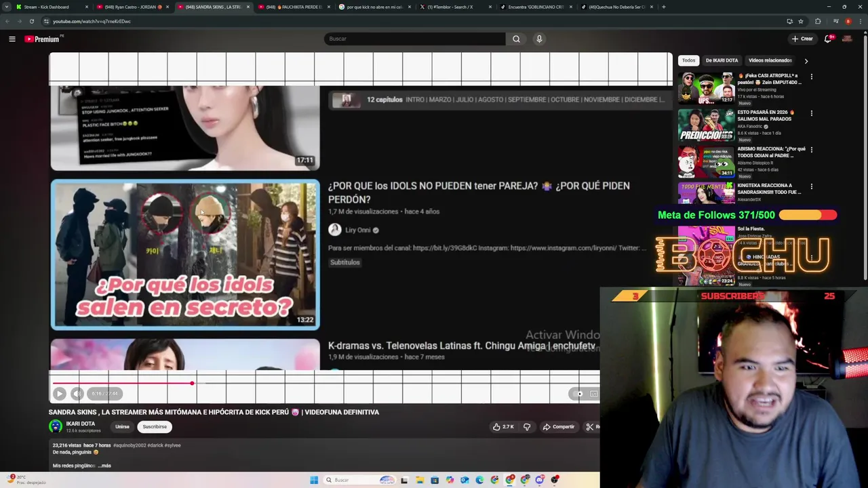Viewport: 868px width, 488px height.
Task: Dislike the Sandra Skins video
Action: (527, 427)
